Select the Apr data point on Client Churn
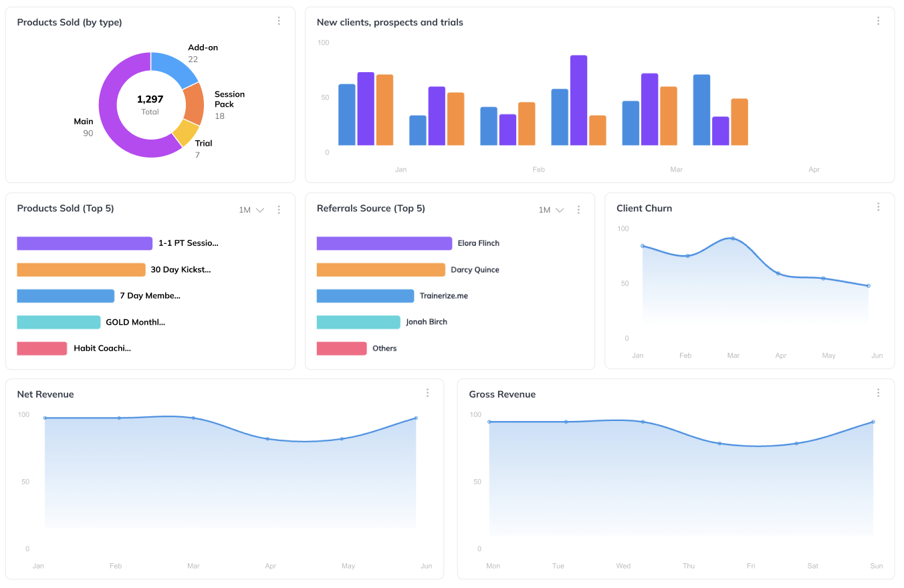Screen dimensions: 904x588 click(778, 273)
